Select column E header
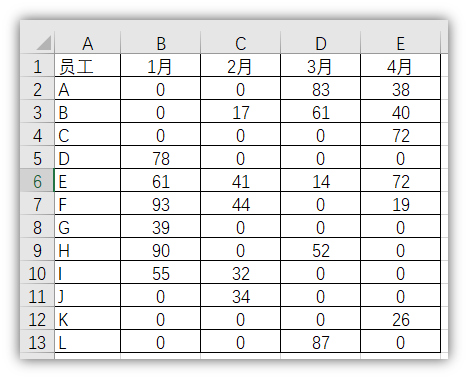The width and height of the screenshot is (468, 379). tap(401, 43)
